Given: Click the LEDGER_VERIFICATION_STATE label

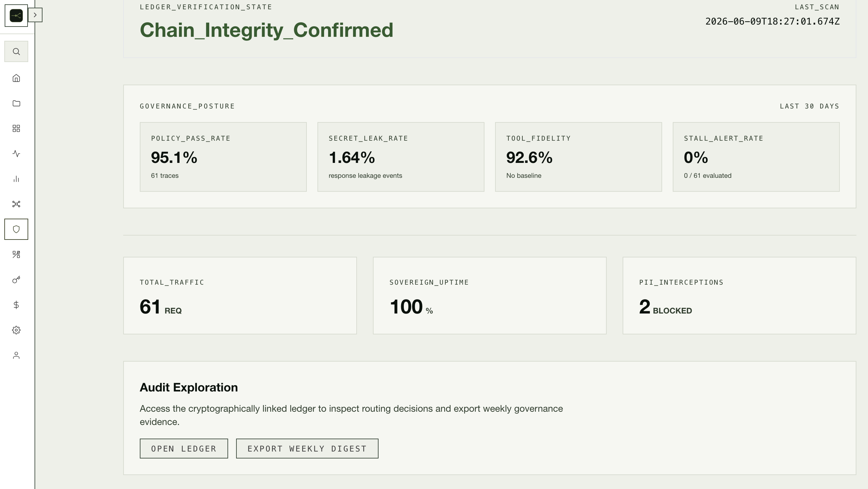Looking at the screenshot, I should pyautogui.click(x=206, y=7).
